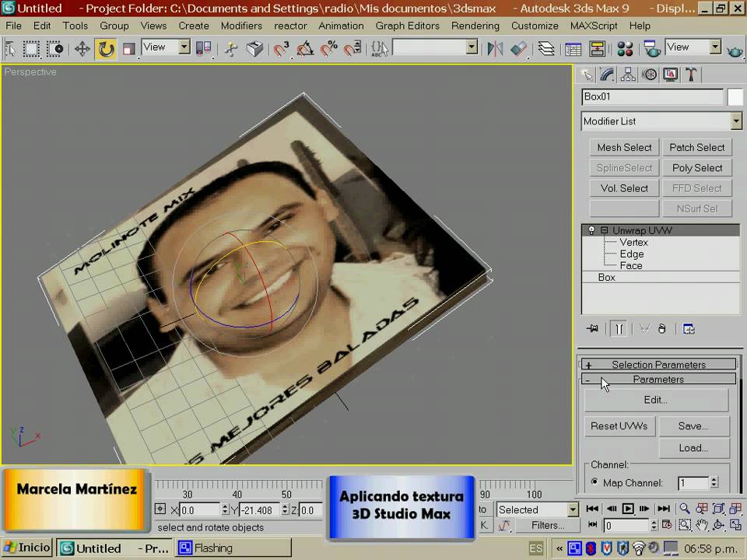747x560 pixels.
Task: Click the Save... UVW button
Action: (x=693, y=425)
